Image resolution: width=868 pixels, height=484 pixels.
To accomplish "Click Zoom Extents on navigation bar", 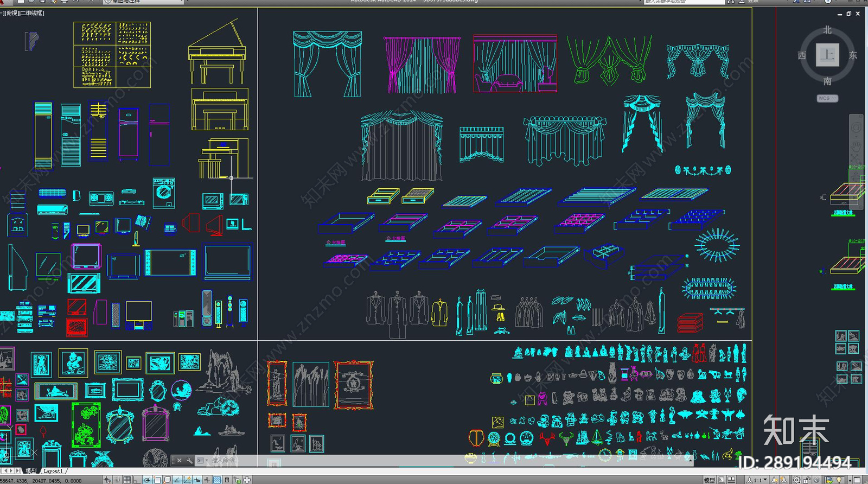I will 856,160.
